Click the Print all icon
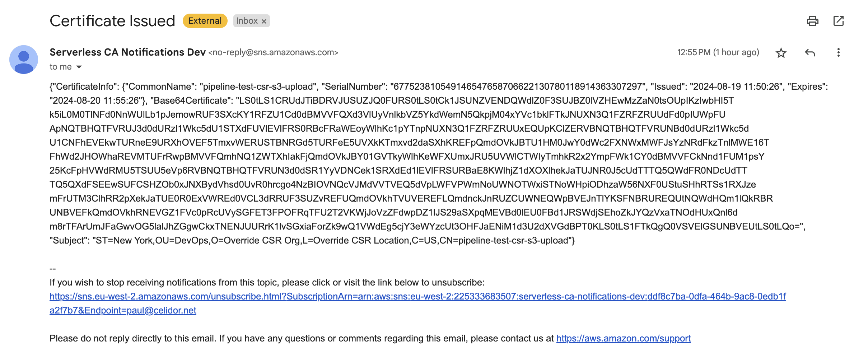868x363 pixels. coord(812,21)
